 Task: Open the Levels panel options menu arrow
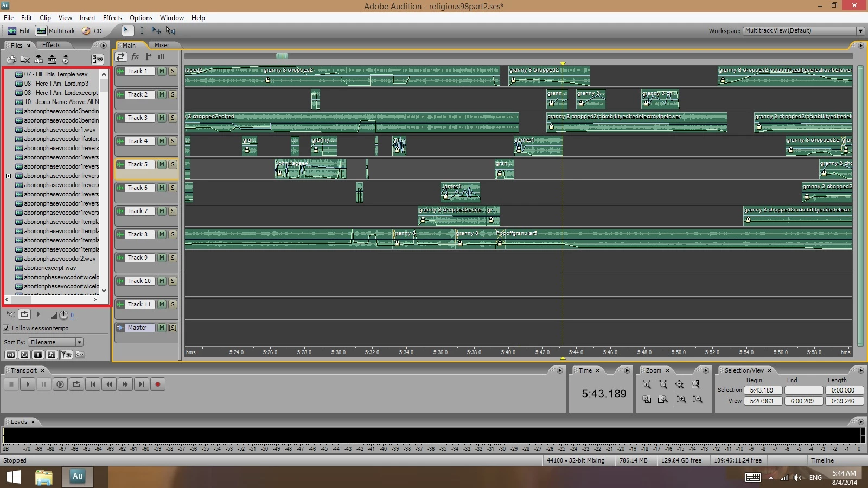point(860,422)
